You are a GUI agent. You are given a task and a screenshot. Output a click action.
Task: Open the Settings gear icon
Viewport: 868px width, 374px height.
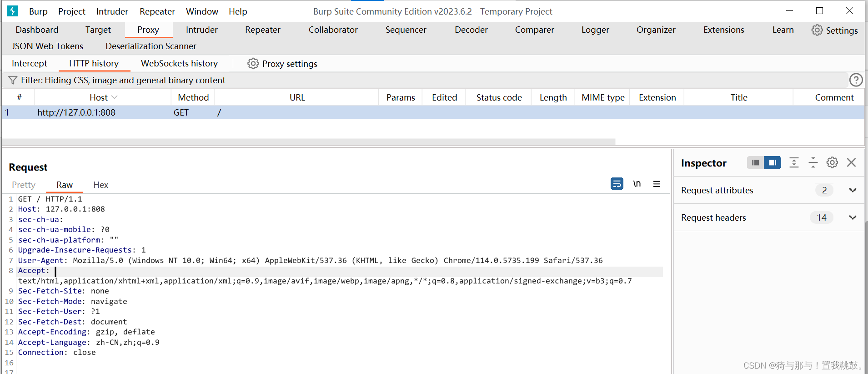click(817, 30)
